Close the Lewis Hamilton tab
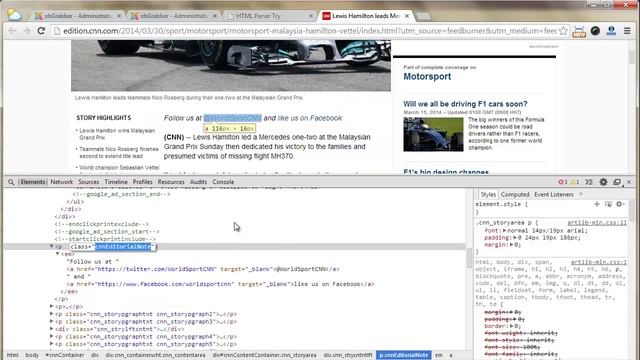The height and width of the screenshot is (360, 640). [x=407, y=16]
